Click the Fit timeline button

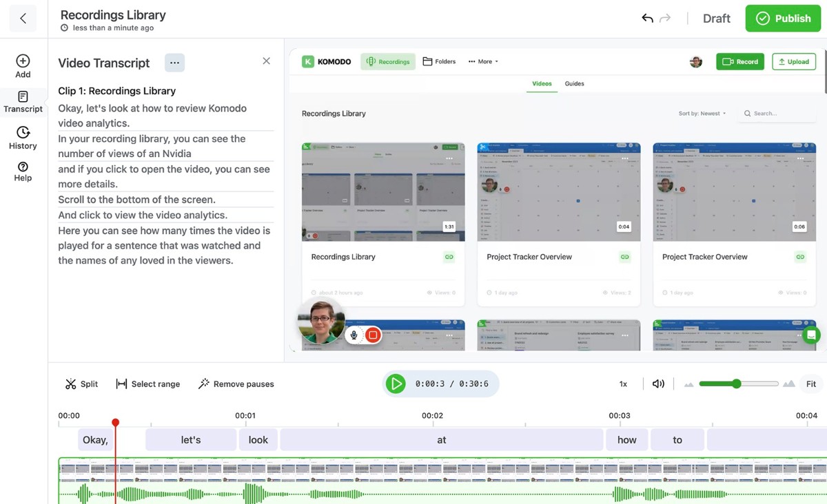(811, 384)
